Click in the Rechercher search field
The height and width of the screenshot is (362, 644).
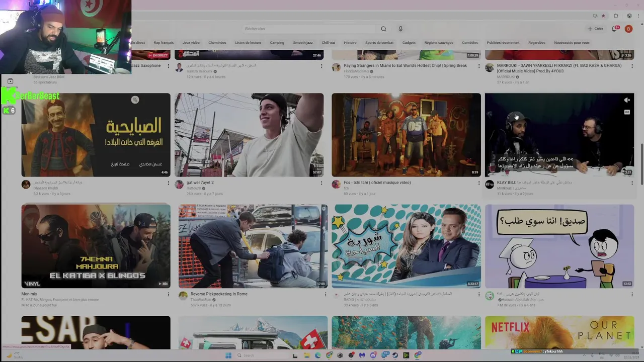click(309, 29)
